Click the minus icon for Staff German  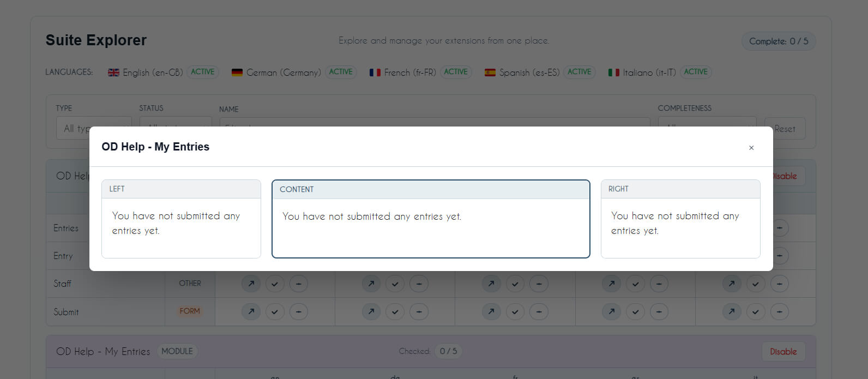(419, 284)
